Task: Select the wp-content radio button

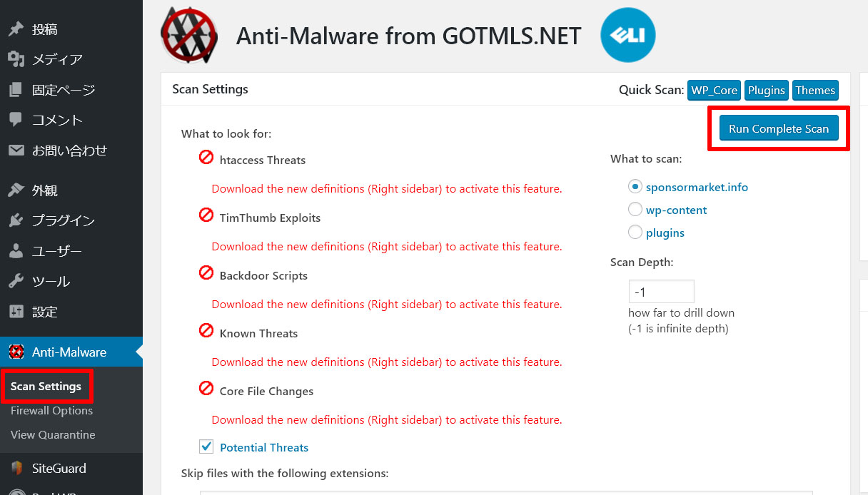Action: tap(635, 210)
